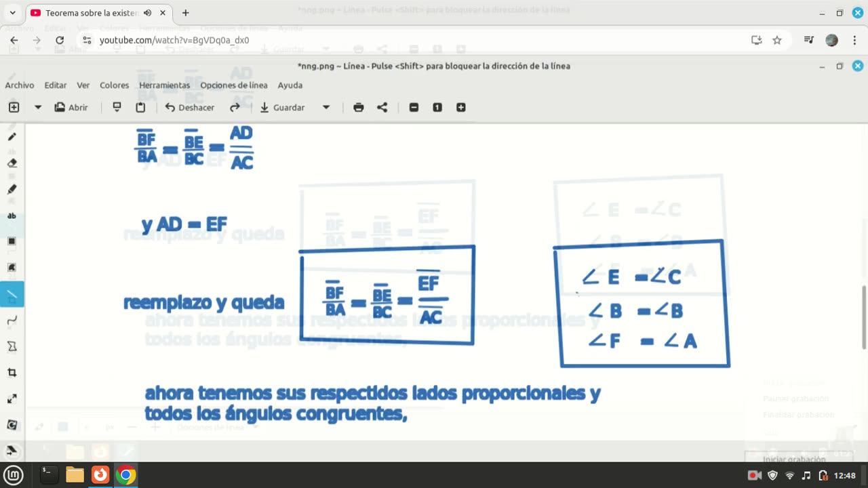Select the Text tool labeled ab

pyautogui.click(x=12, y=216)
